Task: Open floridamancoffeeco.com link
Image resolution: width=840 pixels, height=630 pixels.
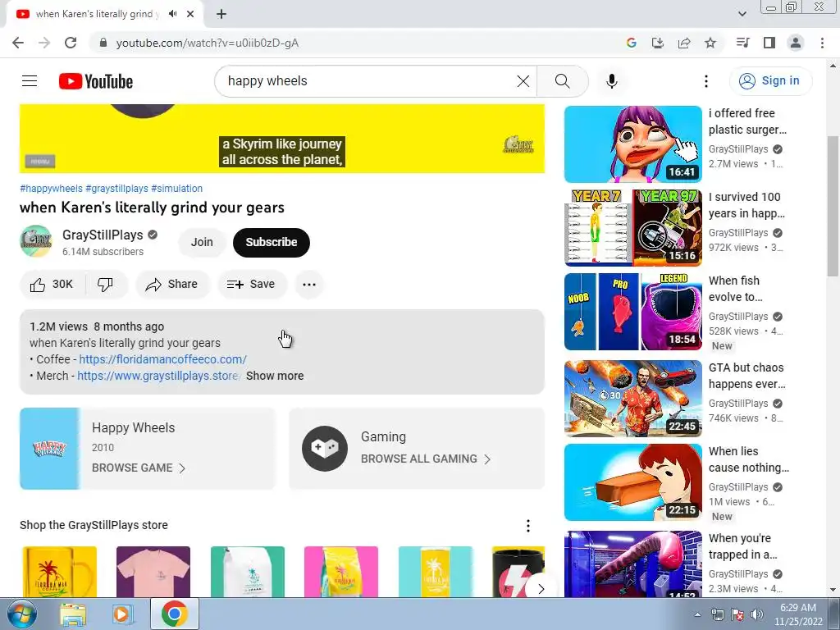Action: [x=163, y=359]
